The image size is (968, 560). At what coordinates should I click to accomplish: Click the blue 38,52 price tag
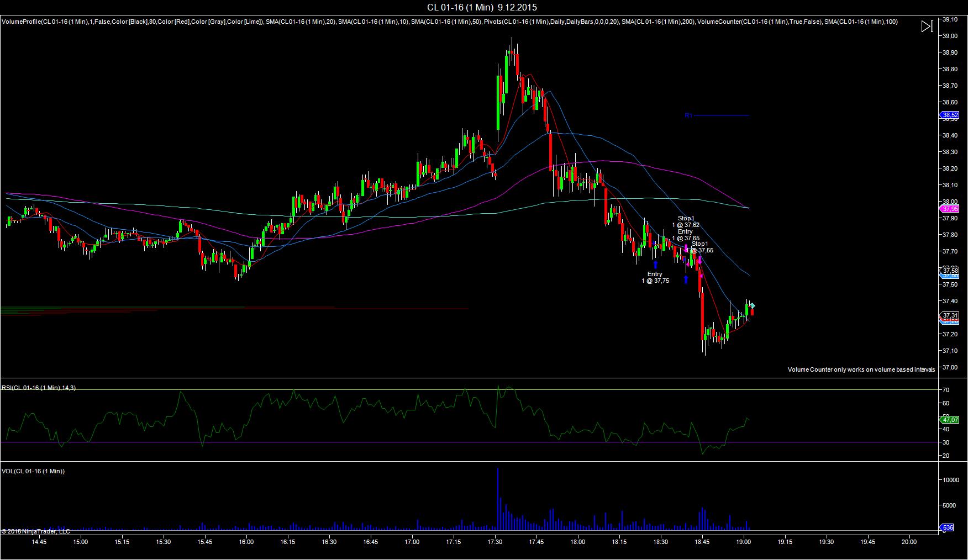(950, 115)
